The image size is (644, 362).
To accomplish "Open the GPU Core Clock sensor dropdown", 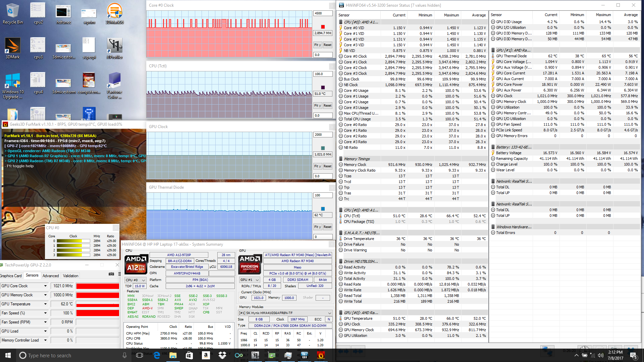I will (x=45, y=286).
